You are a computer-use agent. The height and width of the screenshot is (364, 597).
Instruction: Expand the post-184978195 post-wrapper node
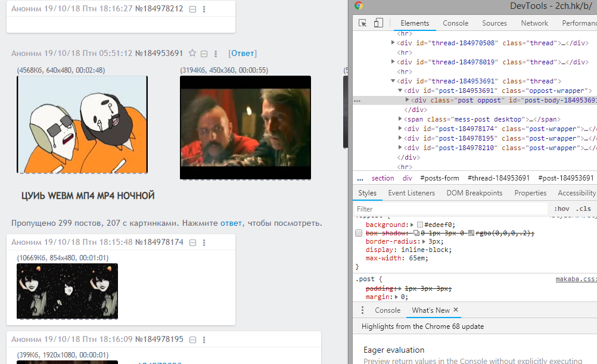point(400,138)
